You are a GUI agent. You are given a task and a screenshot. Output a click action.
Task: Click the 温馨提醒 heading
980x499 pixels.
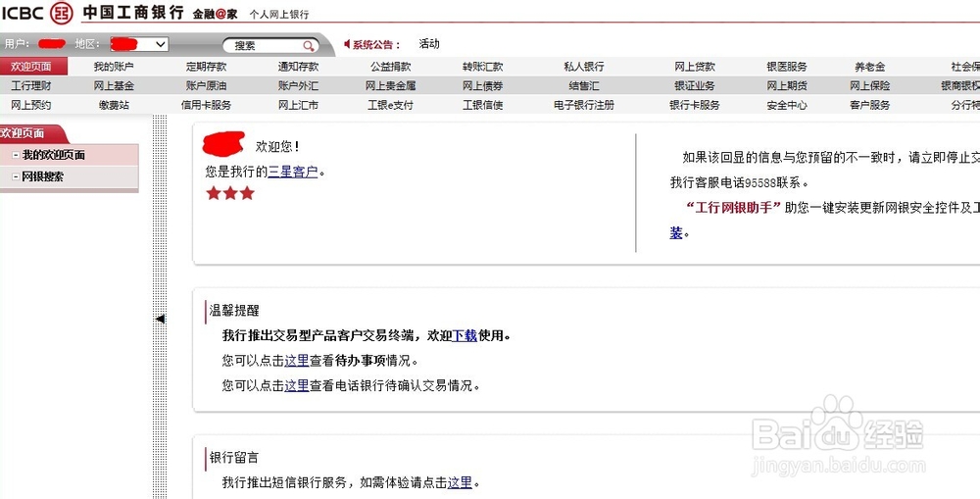click(234, 311)
